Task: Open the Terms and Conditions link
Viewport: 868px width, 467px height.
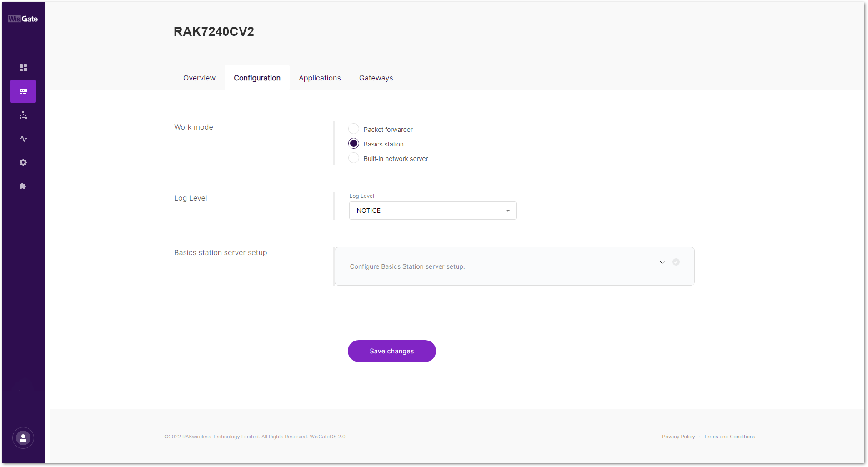Action: pyautogui.click(x=729, y=437)
